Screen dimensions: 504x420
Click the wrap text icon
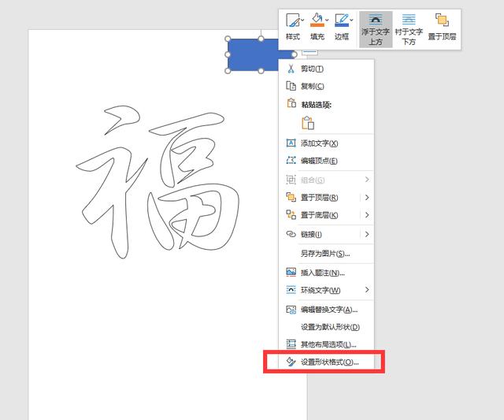click(291, 290)
